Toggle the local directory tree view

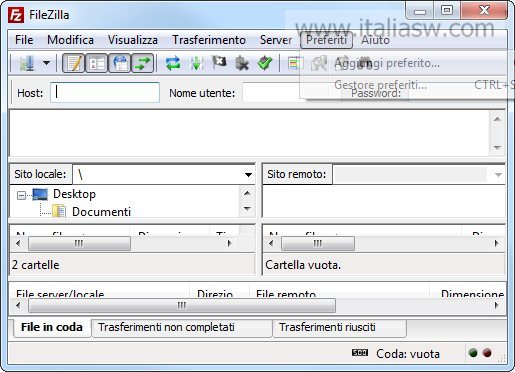[97, 63]
